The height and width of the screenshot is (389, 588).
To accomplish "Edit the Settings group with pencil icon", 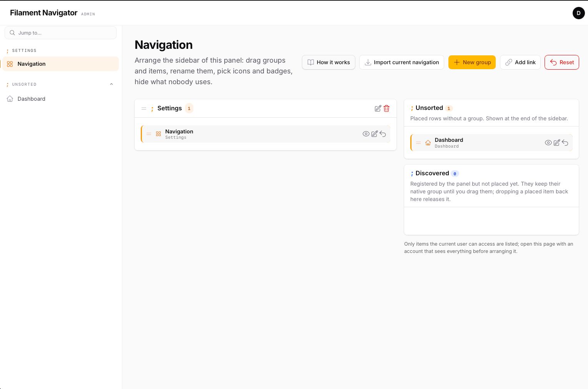I will [x=378, y=108].
